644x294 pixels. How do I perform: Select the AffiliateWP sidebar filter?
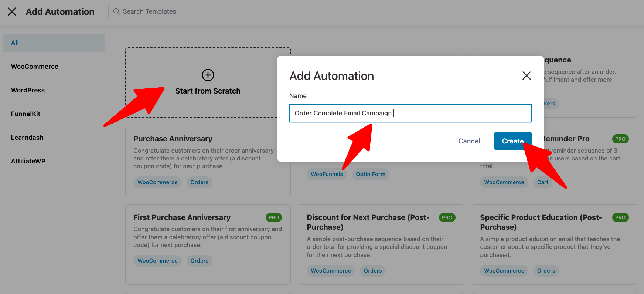tap(28, 161)
